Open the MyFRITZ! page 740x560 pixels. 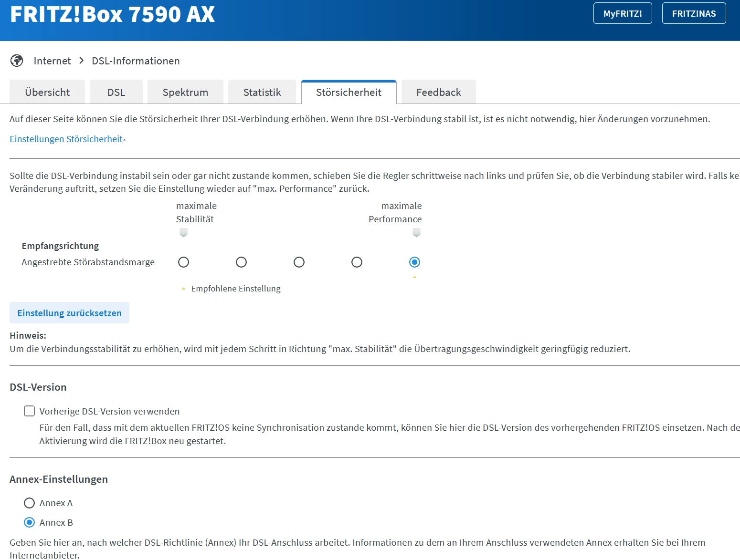623,13
